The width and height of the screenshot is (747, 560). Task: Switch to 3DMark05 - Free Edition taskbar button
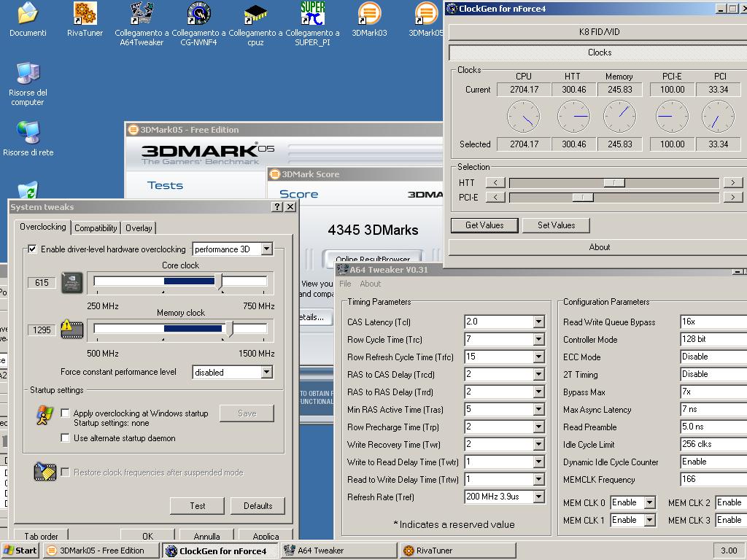tap(101, 551)
